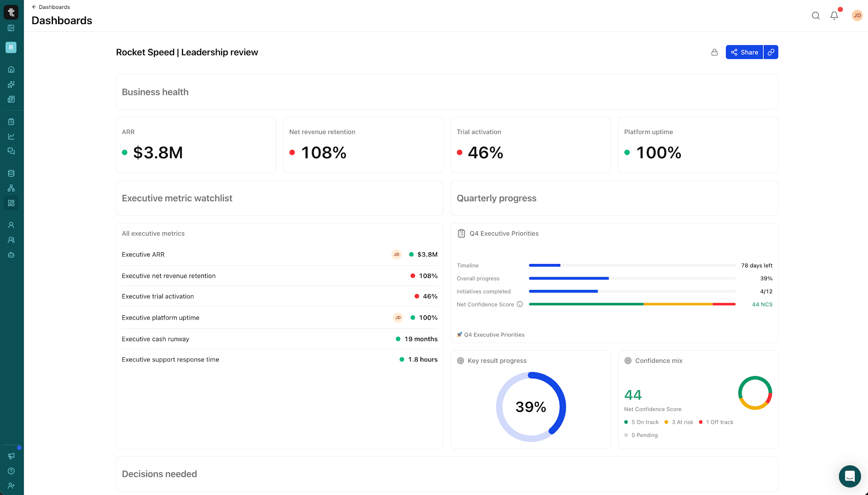Click the Platform uptime 100% value
This screenshot has height=495, width=868.
[659, 153]
